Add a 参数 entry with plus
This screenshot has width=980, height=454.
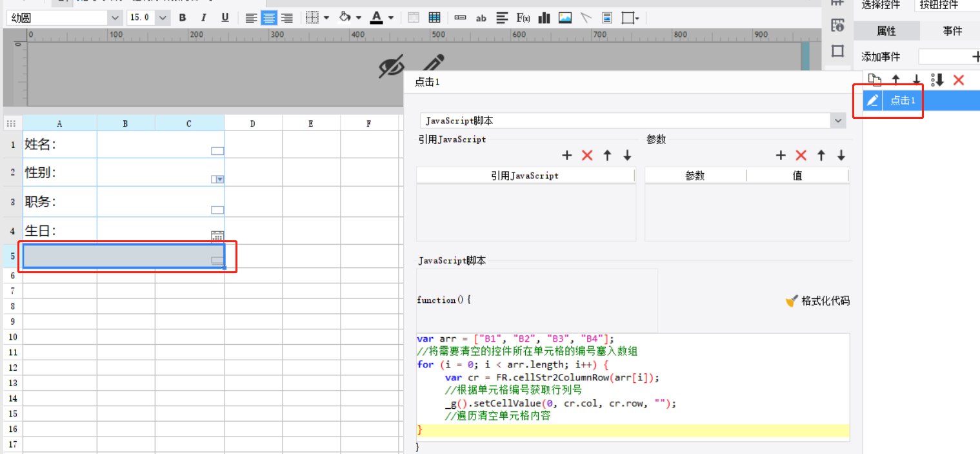tap(781, 155)
